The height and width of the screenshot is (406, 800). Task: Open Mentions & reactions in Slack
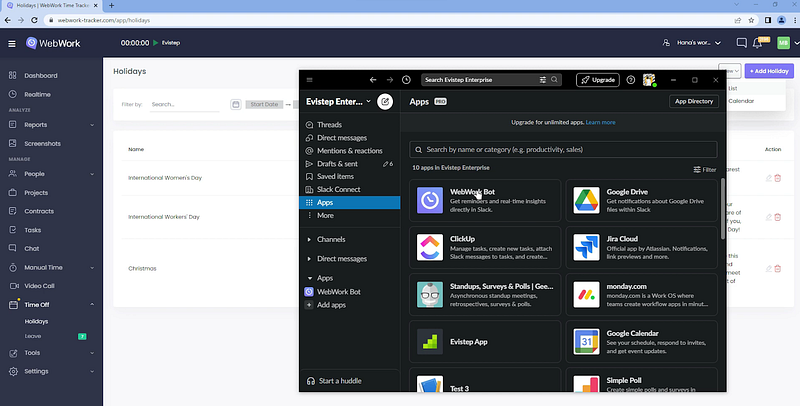(x=349, y=151)
